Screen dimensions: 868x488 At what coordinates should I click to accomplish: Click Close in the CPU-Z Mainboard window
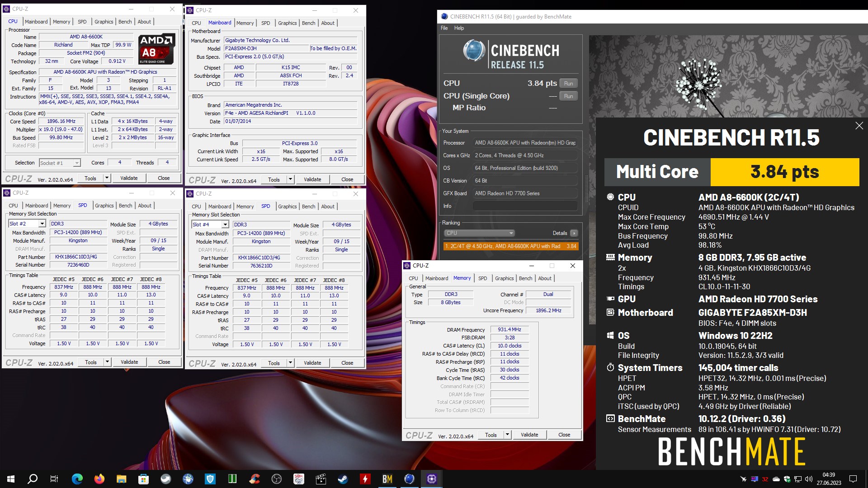click(x=347, y=179)
